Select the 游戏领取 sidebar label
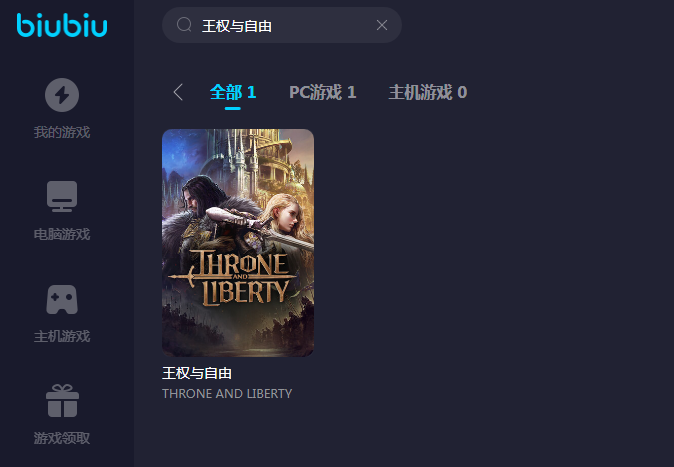The image size is (674, 467). [62, 438]
